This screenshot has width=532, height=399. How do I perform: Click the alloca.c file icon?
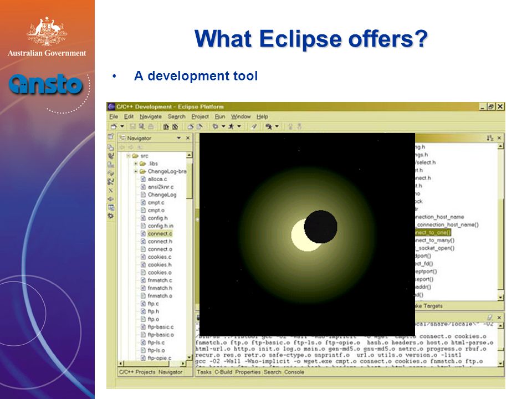pyautogui.click(x=143, y=179)
